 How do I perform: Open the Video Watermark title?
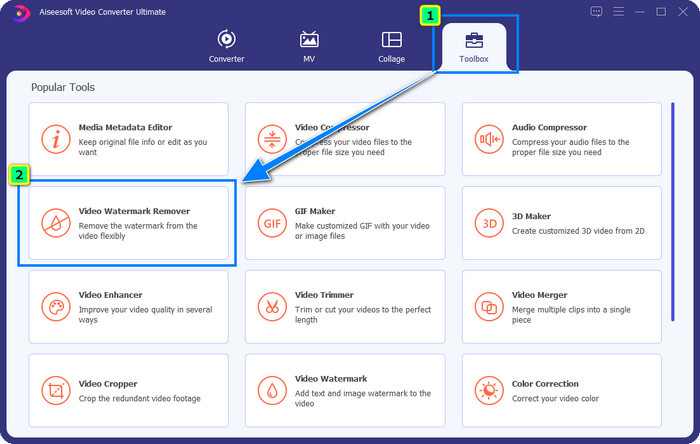point(331,379)
